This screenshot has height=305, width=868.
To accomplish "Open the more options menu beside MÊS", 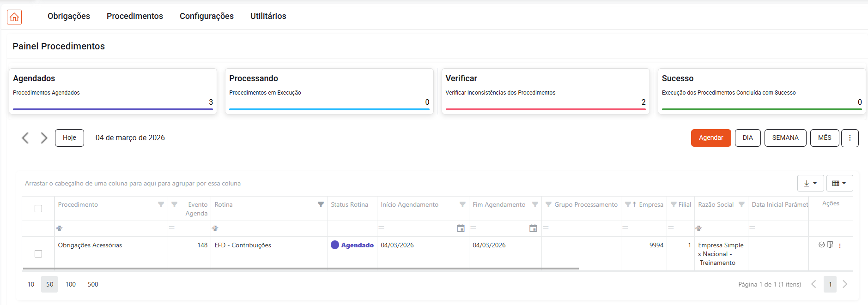I will point(850,138).
